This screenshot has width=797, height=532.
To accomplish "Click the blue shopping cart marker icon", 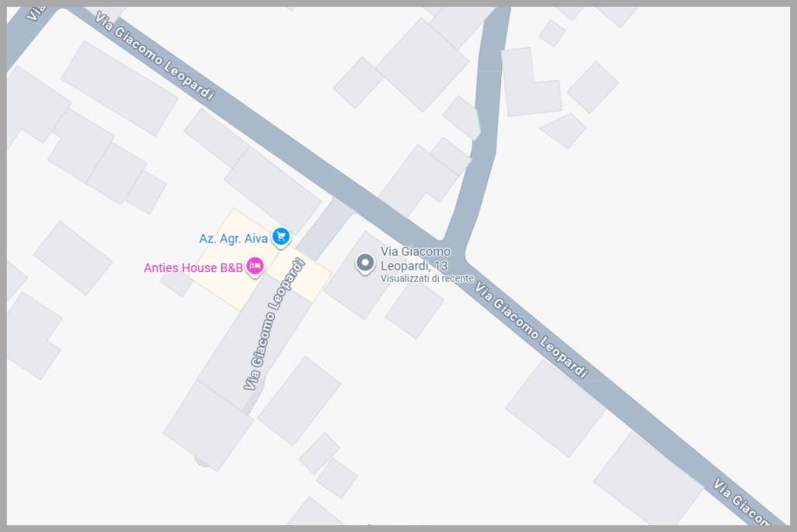I will click(281, 236).
